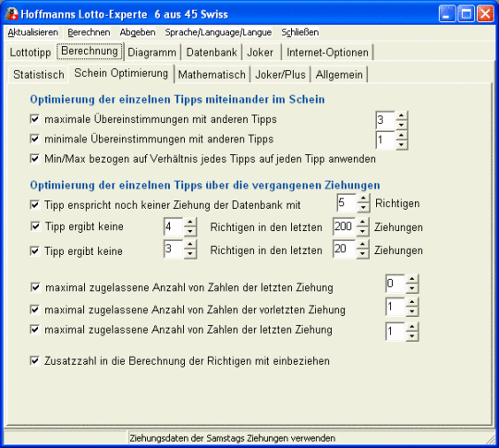Image resolution: width=499 pixels, height=448 pixels.
Task: Click the maximale Übereinstimmungen field showing 3
Action: coord(385,120)
